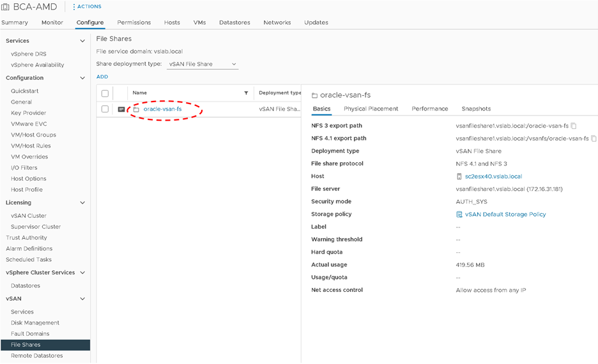Collapse the Licensing sidebar section
The width and height of the screenshot is (598, 364).
[82, 203]
